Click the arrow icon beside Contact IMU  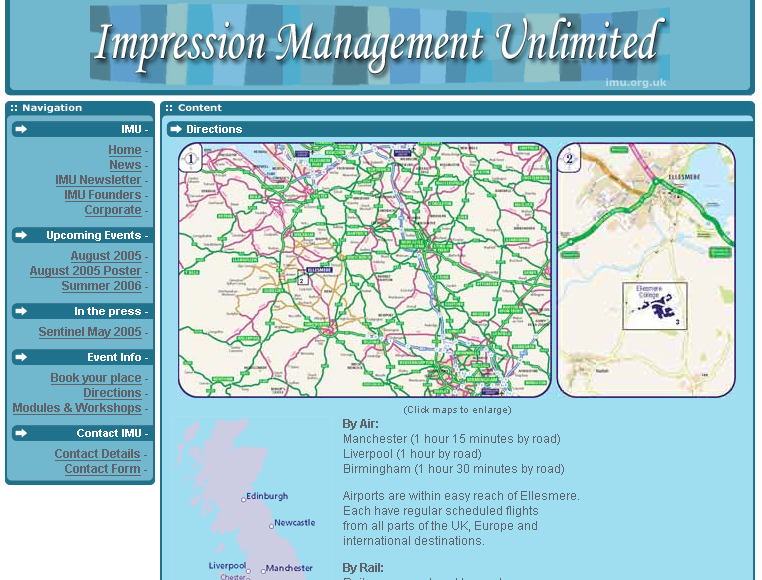22,433
